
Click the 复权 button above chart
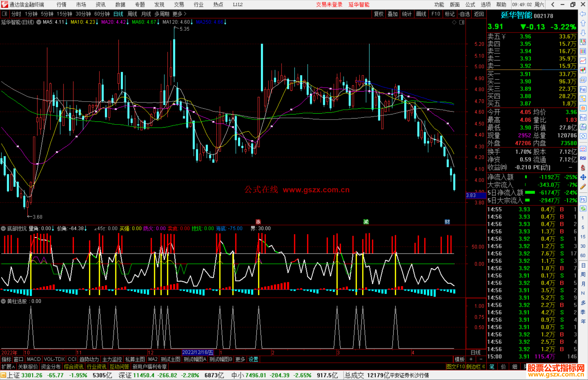[379, 14]
